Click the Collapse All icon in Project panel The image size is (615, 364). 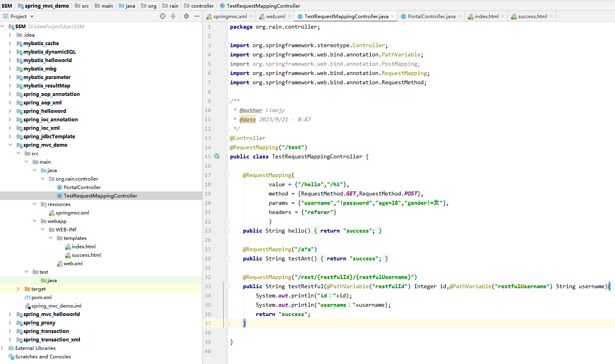coord(173,16)
